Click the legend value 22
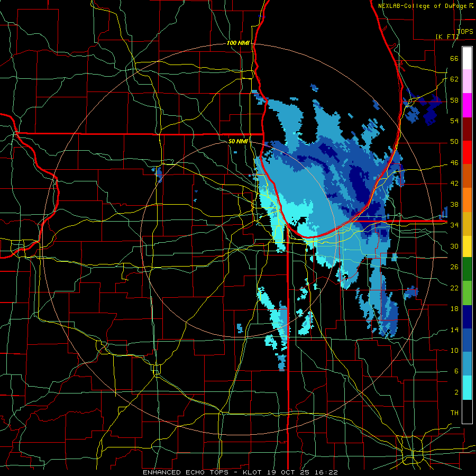The height and width of the screenshot is (476, 476). coord(454,288)
